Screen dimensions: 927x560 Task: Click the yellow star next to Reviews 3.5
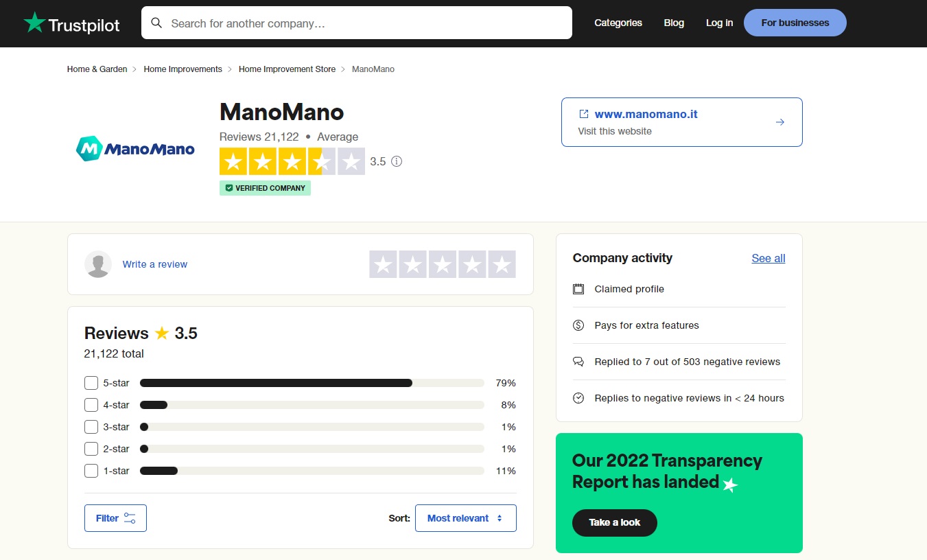(162, 334)
